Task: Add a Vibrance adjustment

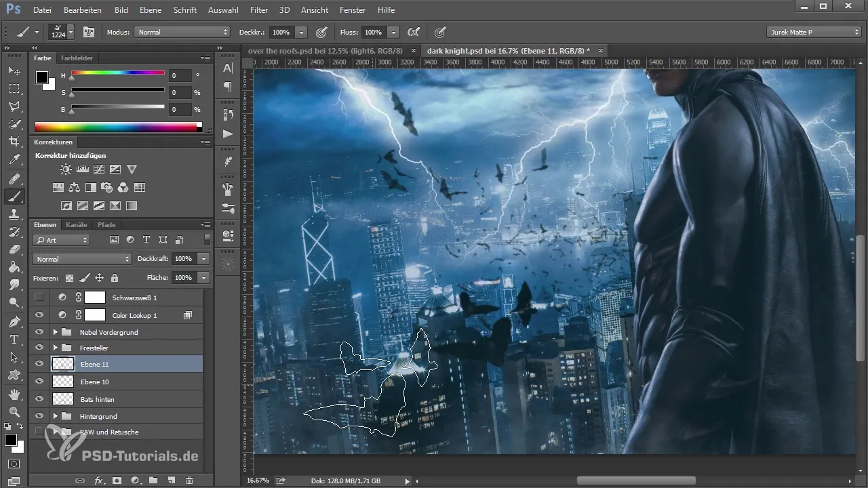Action: click(132, 169)
